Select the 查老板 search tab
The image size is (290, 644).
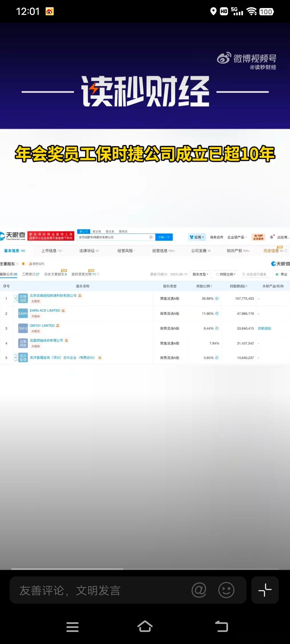(x=97, y=231)
